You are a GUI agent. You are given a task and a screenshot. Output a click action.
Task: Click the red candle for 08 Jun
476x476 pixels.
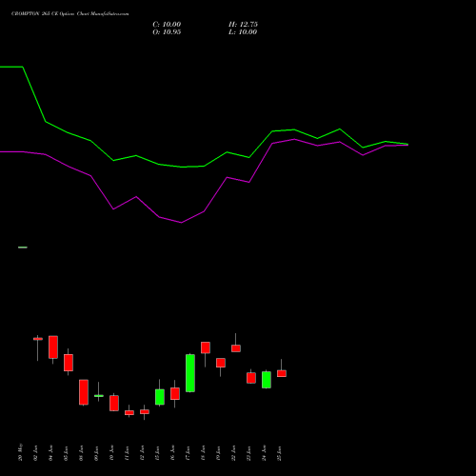[84, 392]
